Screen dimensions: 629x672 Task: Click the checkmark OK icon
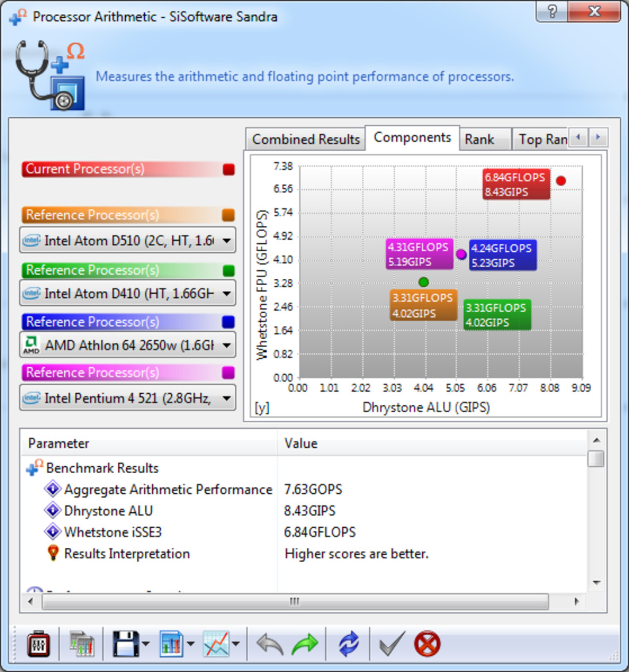click(x=392, y=644)
